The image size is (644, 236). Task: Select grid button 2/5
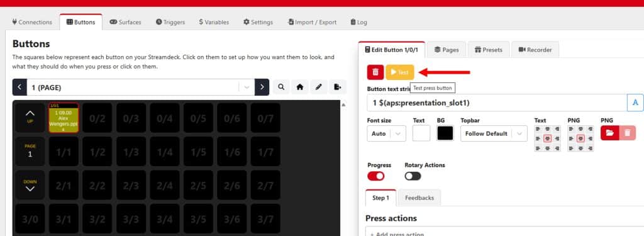pos(198,185)
